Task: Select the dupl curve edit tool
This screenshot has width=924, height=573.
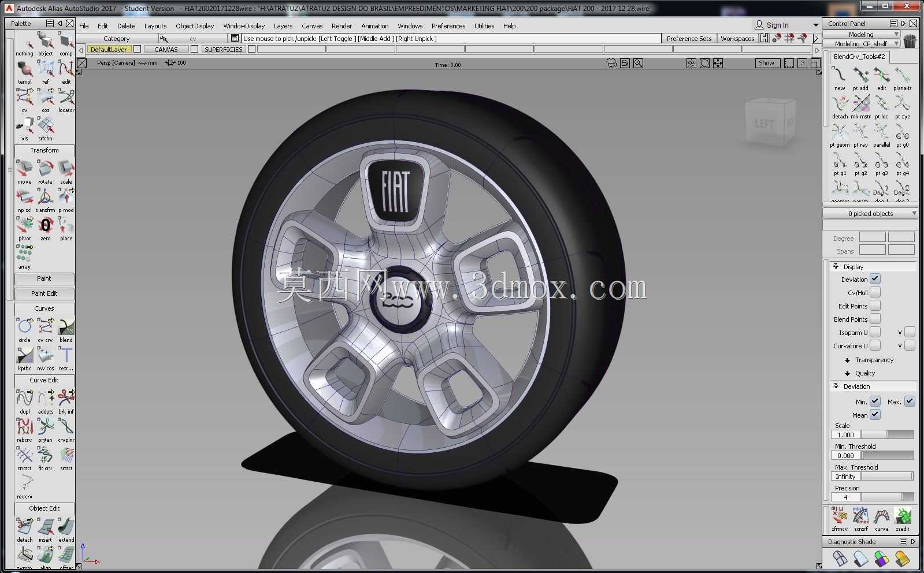Action: click(x=25, y=401)
